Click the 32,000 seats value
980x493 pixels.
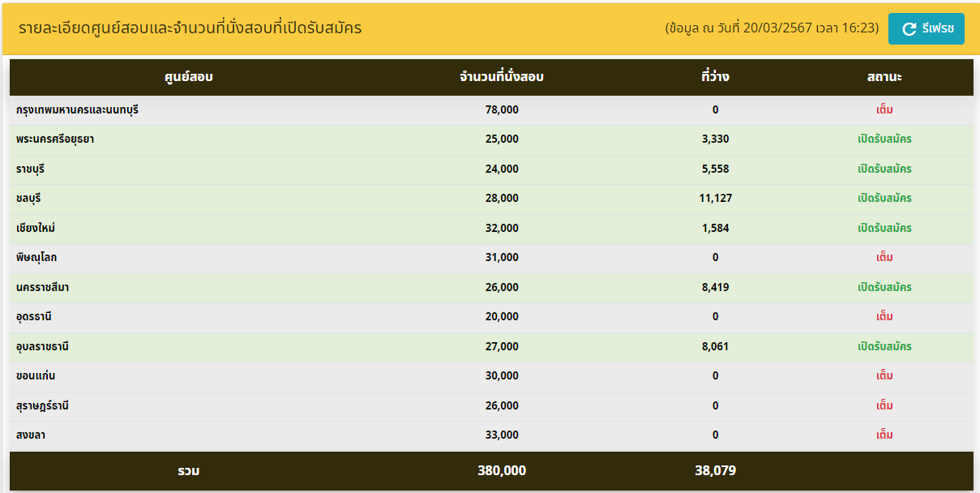click(502, 228)
